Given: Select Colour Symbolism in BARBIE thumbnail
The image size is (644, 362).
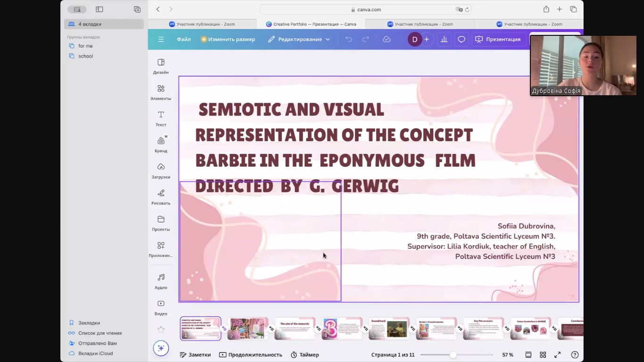Looking at the screenshot, I should click(x=530, y=328).
